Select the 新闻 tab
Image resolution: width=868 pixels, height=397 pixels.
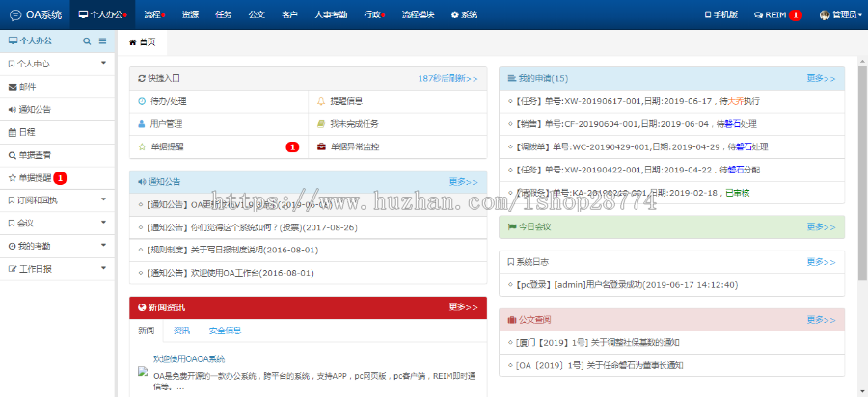[147, 331]
